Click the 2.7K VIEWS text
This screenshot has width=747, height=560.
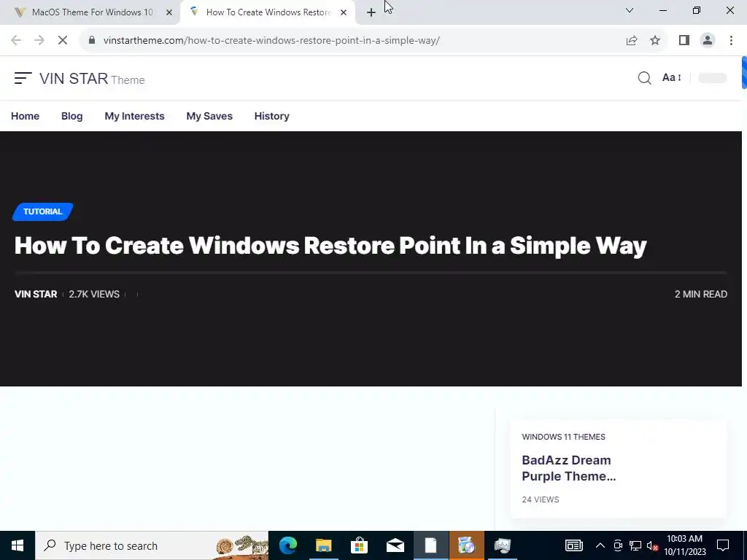point(94,295)
